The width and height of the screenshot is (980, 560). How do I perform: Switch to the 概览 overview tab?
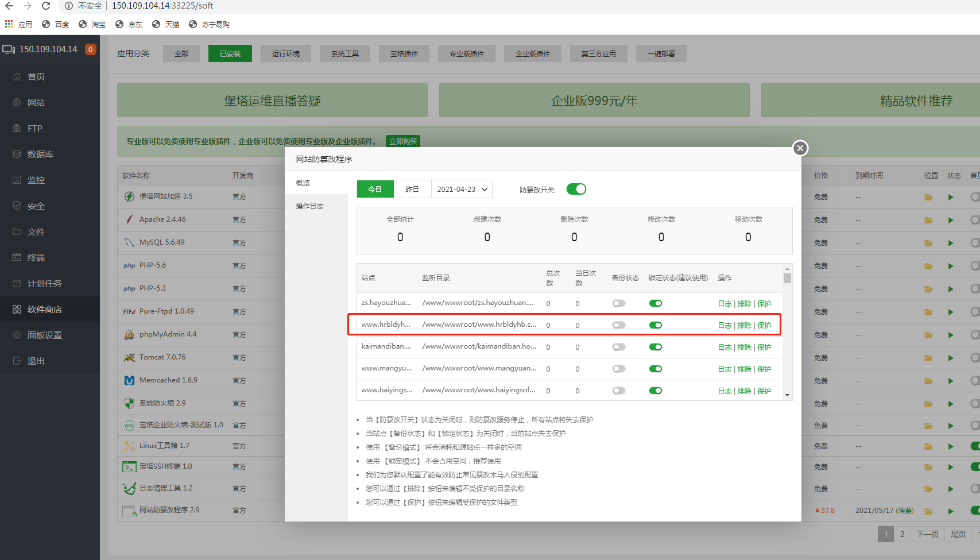316,183
